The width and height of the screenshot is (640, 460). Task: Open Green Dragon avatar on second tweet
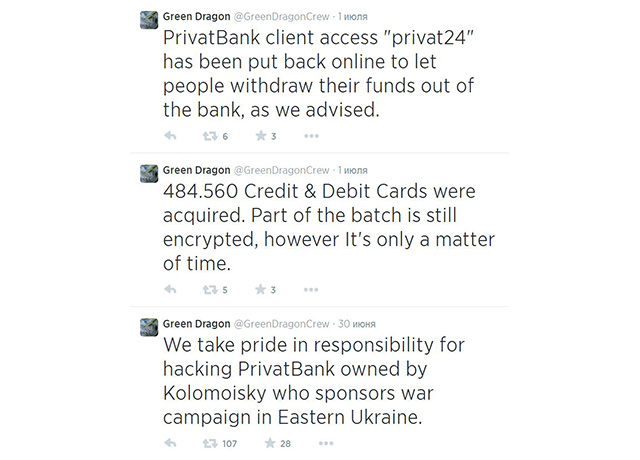coord(147,174)
